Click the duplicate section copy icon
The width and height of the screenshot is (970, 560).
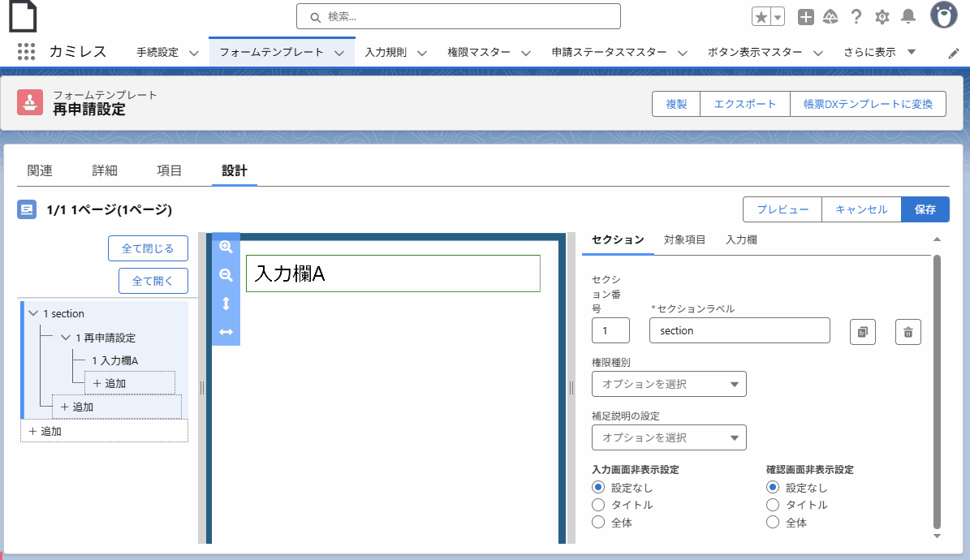tap(862, 332)
